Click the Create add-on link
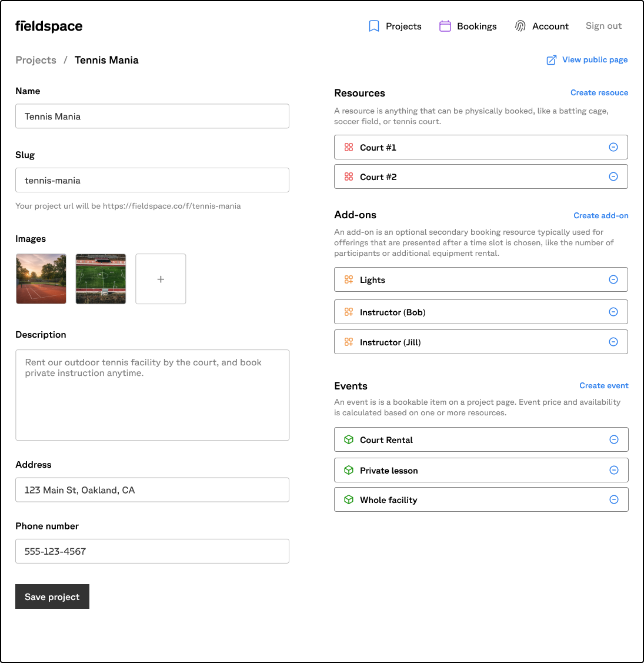The image size is (644, 663). point(601,216)
